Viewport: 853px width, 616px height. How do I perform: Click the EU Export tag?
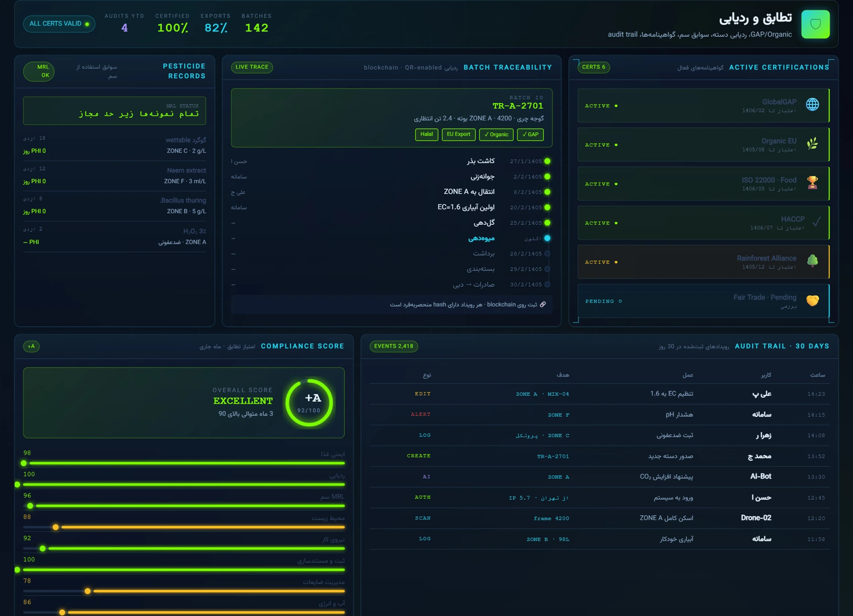tap(458, 134)
